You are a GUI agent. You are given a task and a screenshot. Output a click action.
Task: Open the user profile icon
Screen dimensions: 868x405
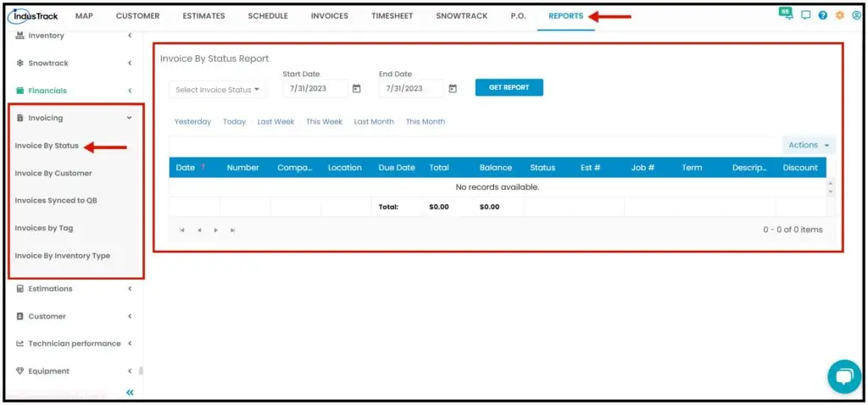pyautogui.click(x=856, y=15)
